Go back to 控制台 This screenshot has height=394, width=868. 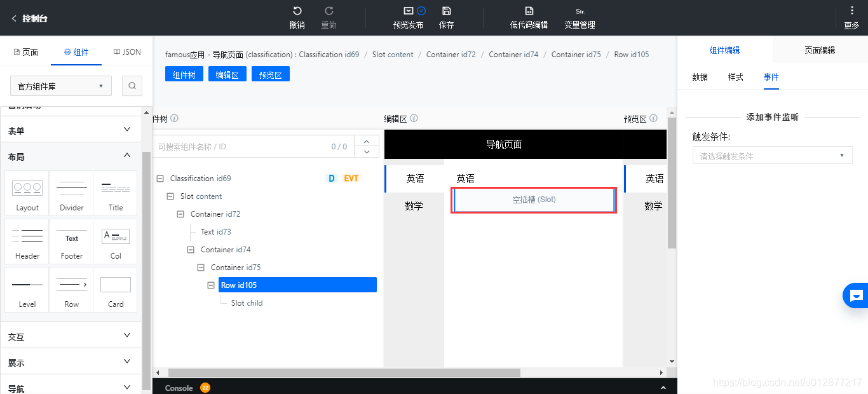[29, 18]
